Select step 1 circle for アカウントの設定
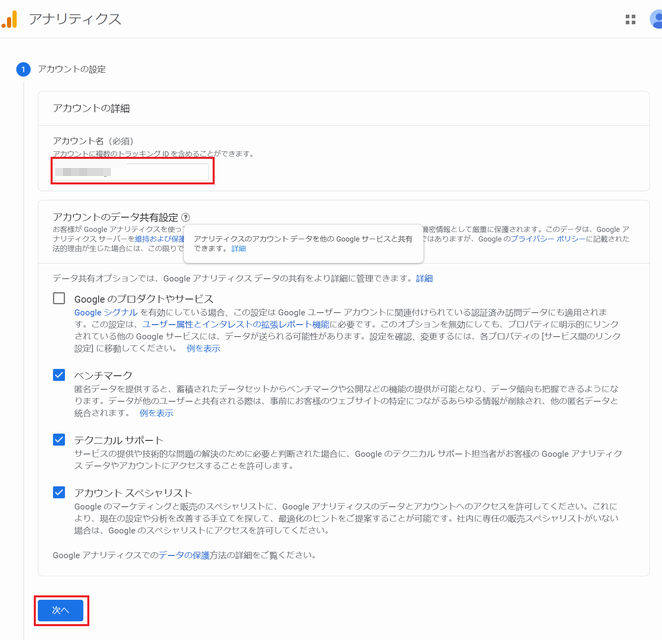The width and height of the screenshot is (662, 640). click(23, 69)
